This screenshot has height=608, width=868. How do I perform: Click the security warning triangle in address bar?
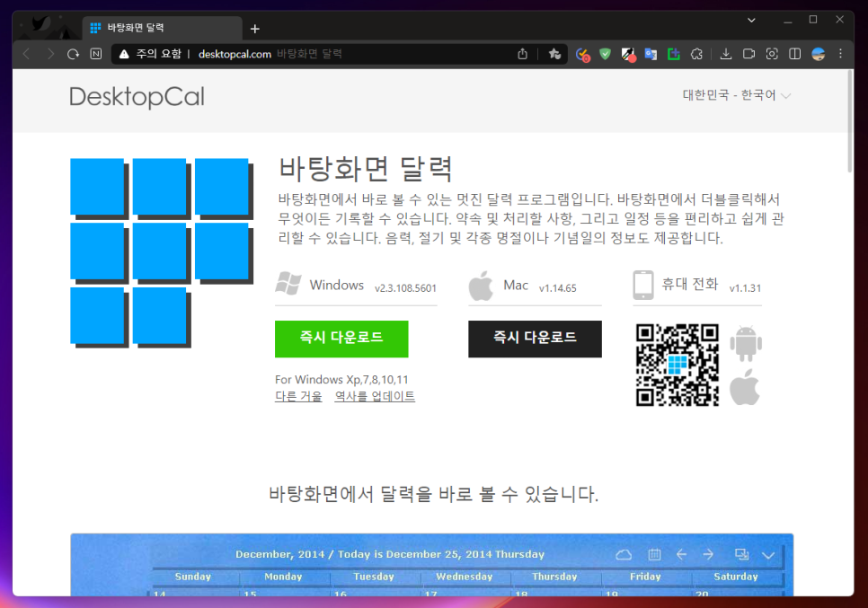(124, 54)
